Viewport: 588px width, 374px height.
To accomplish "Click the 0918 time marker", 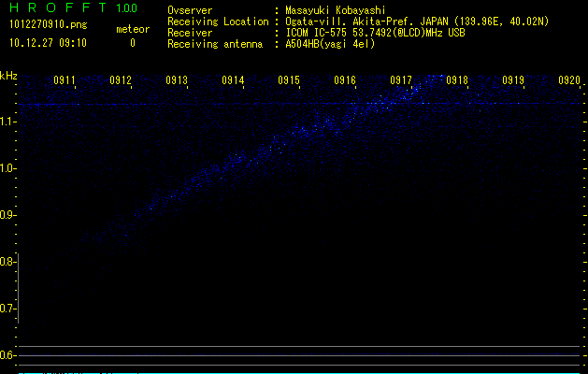I will (x=457, y=80).
